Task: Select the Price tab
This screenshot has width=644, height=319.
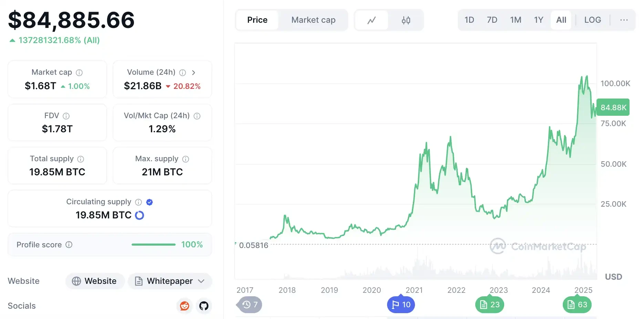Action: (257, 20)
